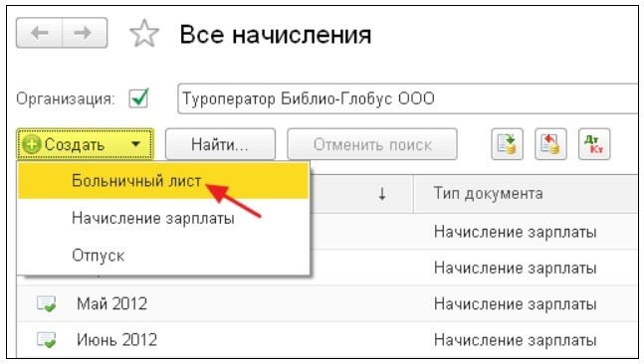
Task: Click the Туроператор Библио-Глобус ООО organization field
Action: point(408,98)
